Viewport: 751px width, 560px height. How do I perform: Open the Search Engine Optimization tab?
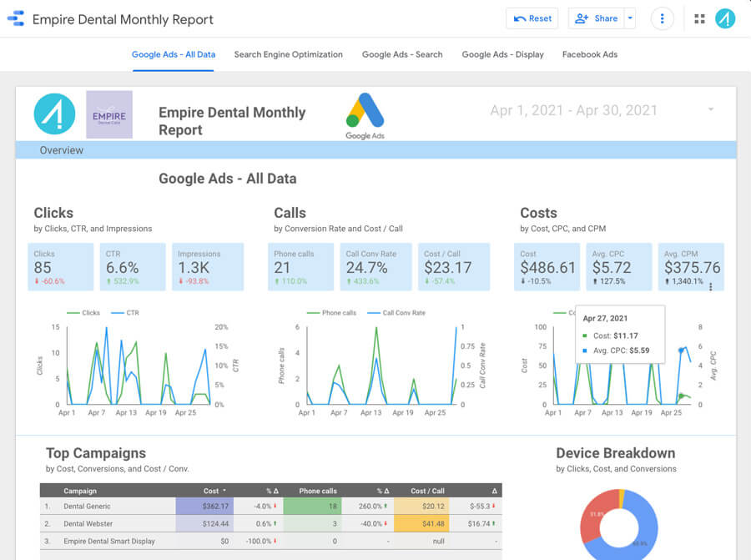point(289,54)
